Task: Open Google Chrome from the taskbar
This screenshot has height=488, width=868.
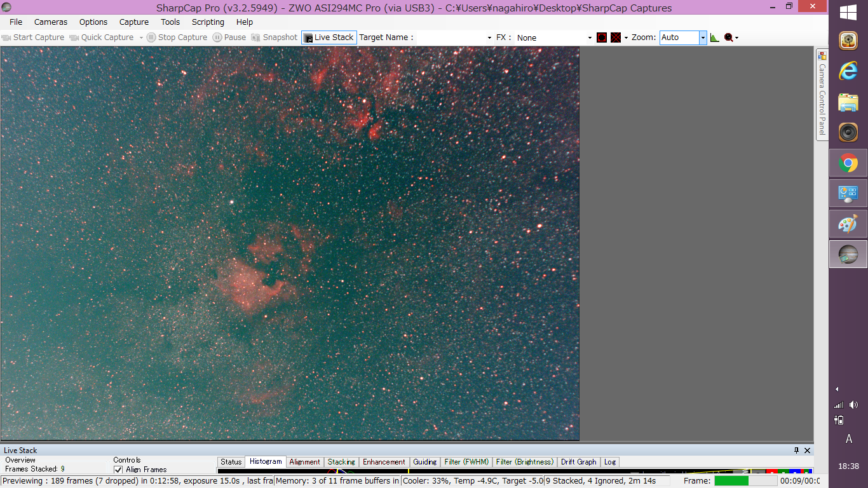Action: click(848, 163)
